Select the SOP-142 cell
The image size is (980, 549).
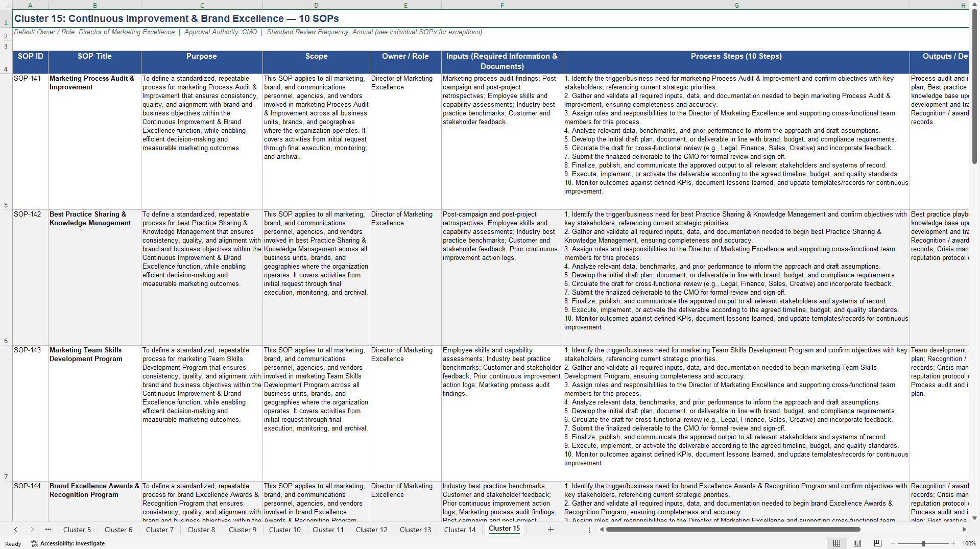[30, 277]
